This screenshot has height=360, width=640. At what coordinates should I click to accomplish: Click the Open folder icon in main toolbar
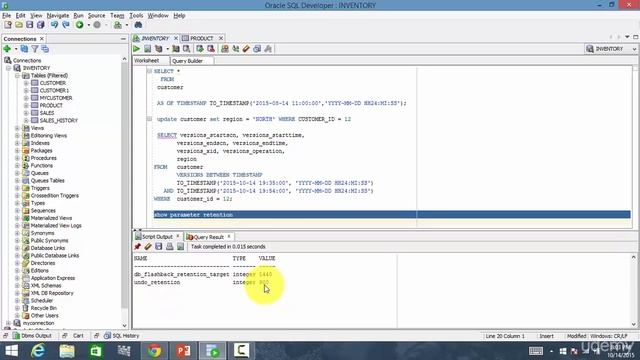pos(19,25)
